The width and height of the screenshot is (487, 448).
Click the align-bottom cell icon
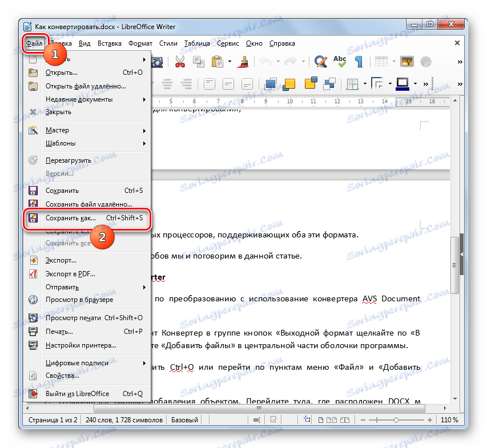coord(247,84)
